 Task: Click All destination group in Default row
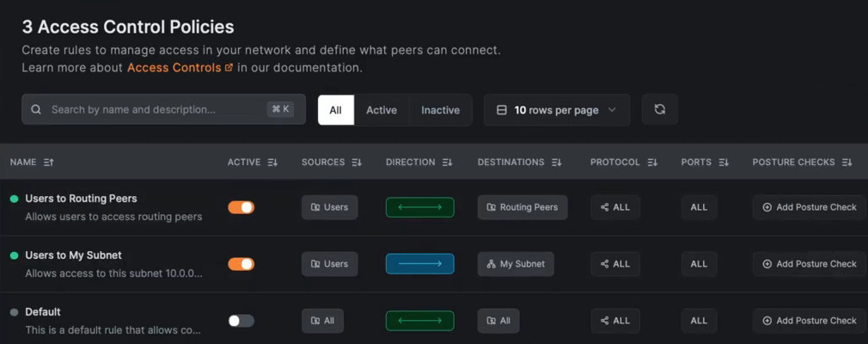pyautogui.click(x=498, y=321)
